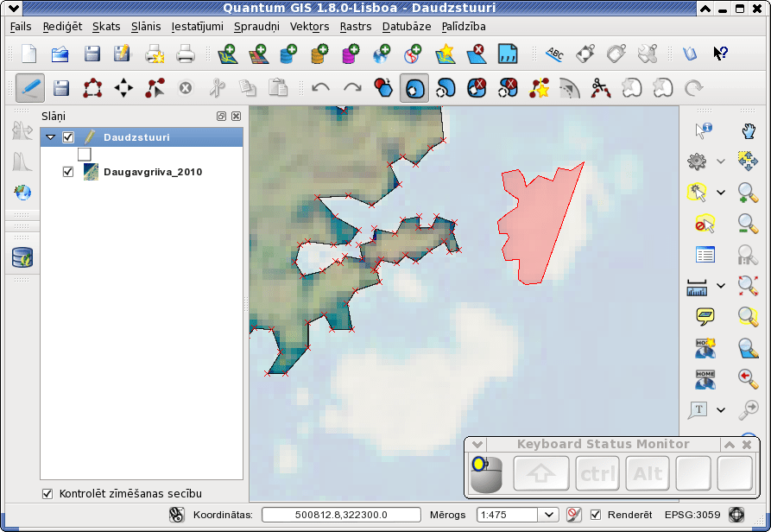
Task: Click the Zoom Full extent icon
Action: coord(748,286)
